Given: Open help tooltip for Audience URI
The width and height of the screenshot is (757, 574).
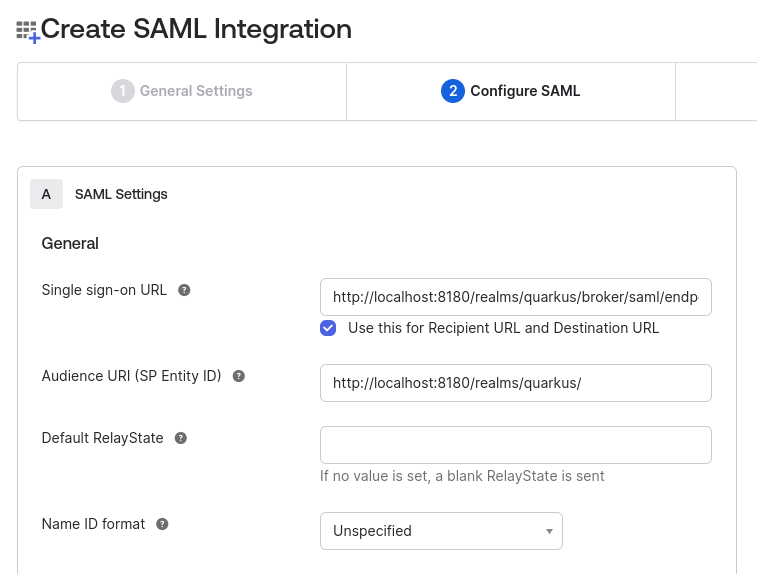Looking at the screenshot, I should [x=239, y=377].
